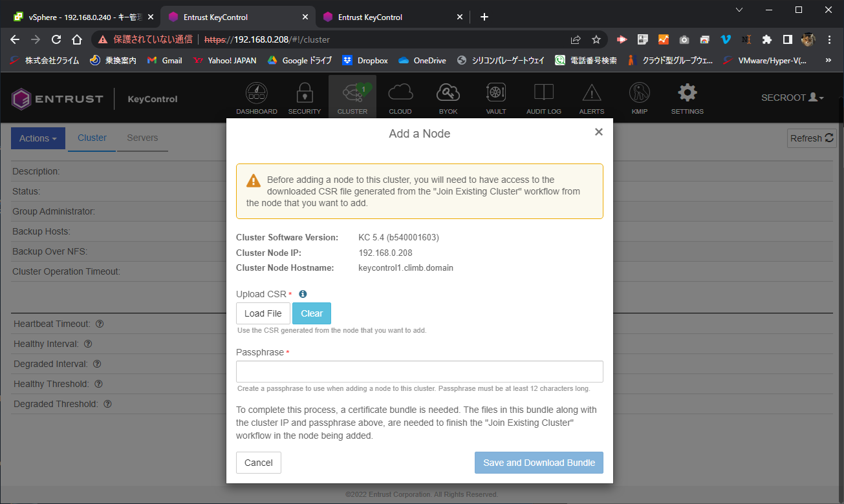Switch to the Cluster tab
844x504 pixels.
[92, 138]
